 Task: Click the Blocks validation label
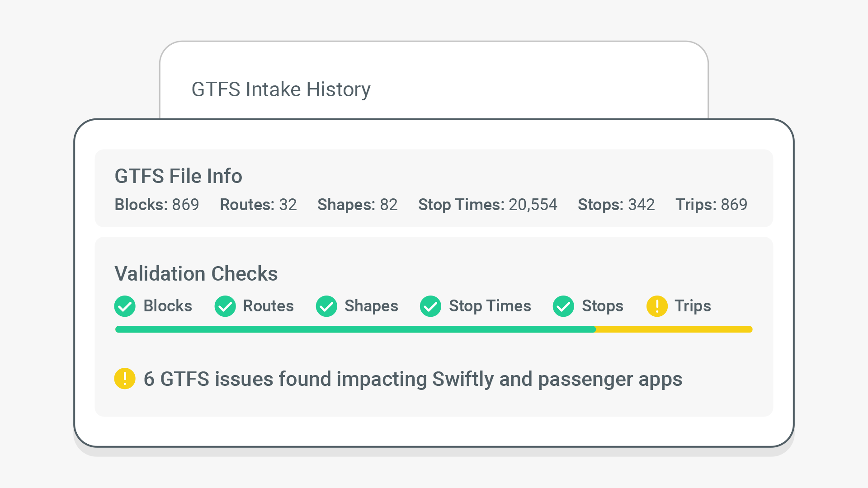(168, 306)
